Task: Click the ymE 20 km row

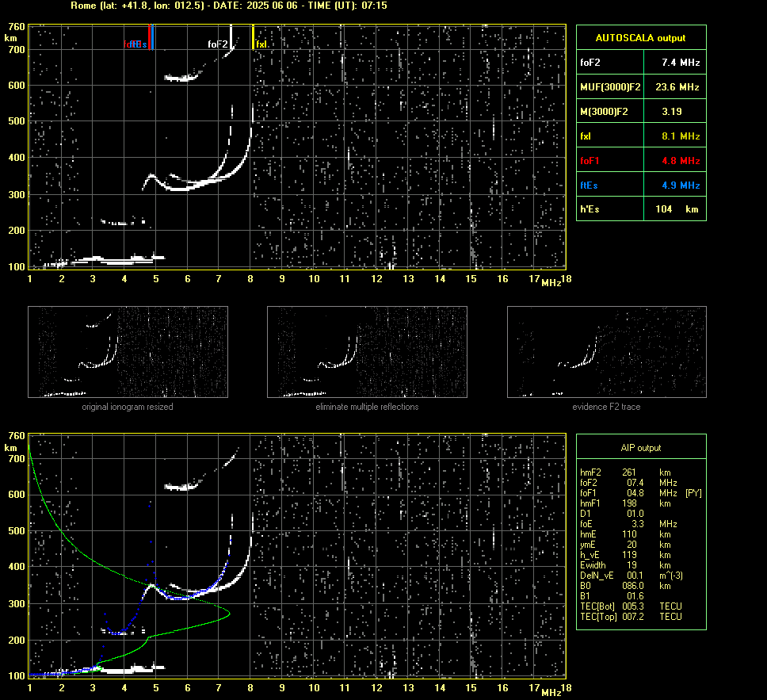Action: tap(625, 545)
